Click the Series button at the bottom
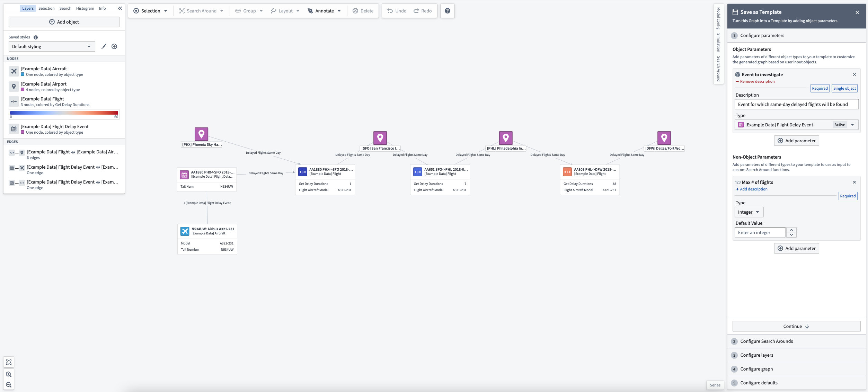Image resolution: width=868 pixels, height=392 pixels. point(715,385)
